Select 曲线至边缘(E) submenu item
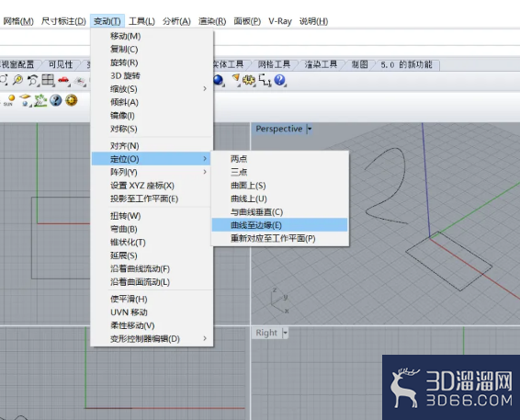The image size is (520, 420). click(x=280, y=225)
